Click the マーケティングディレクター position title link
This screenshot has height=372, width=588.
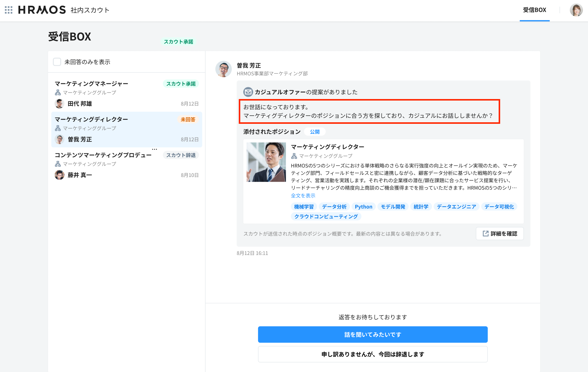click(328, 147)
